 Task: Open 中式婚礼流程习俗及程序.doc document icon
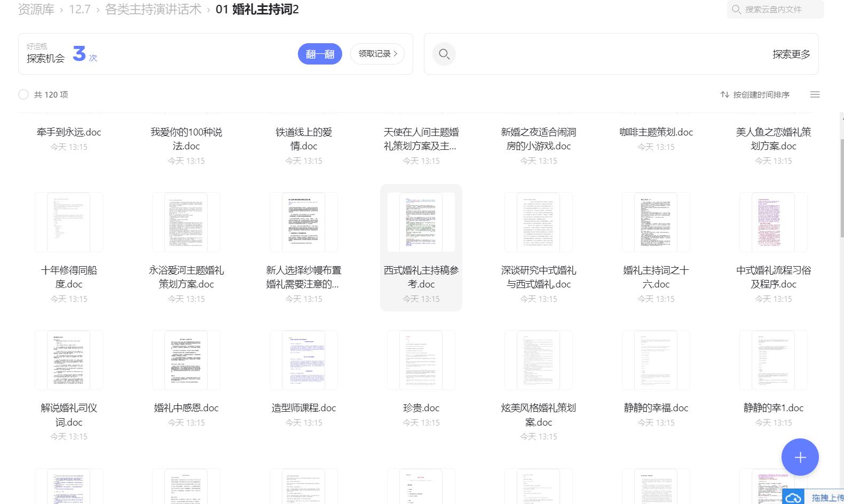pos(773,222)
